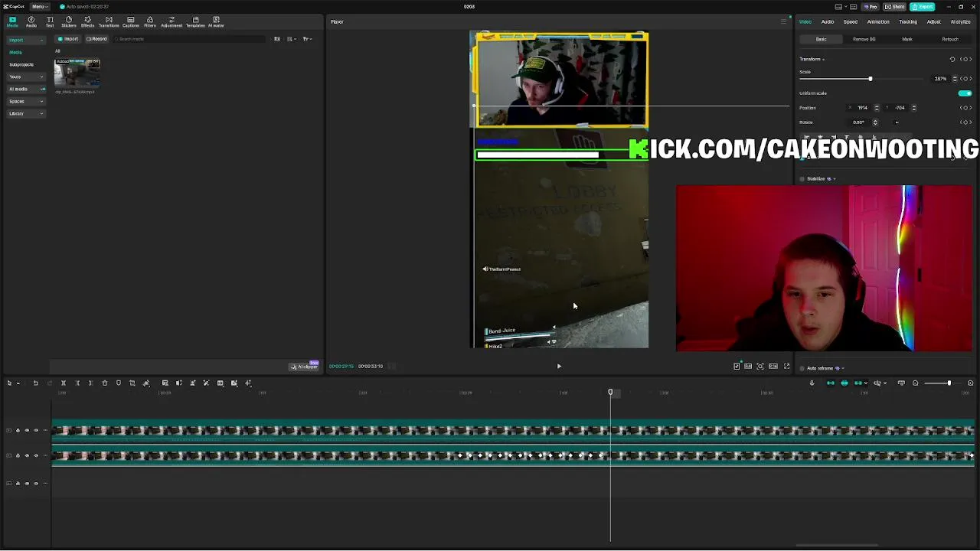Mute the second video track
Image resolution: width=980 pixels, height=551 pixels.
[x=36, y=455]
